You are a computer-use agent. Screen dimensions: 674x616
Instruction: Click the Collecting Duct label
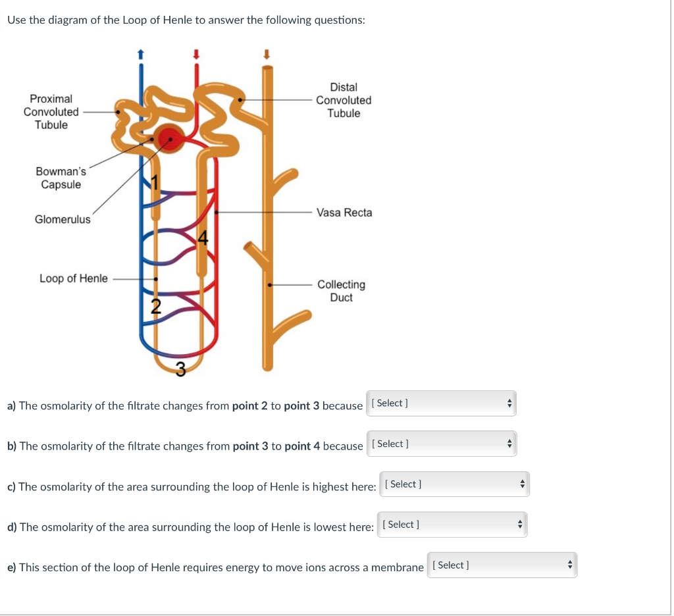coord(341,291)
